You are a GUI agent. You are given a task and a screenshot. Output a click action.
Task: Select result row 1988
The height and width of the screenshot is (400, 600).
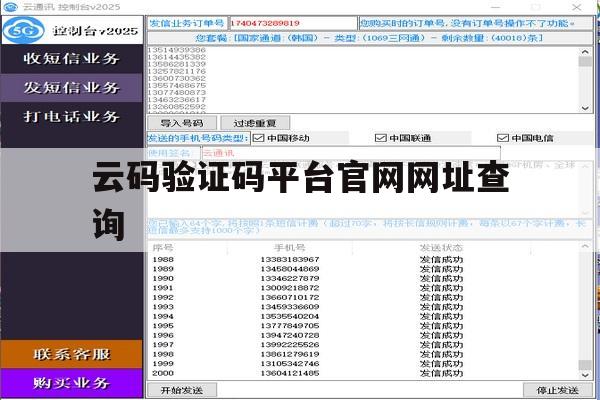[x=364, y=260]
